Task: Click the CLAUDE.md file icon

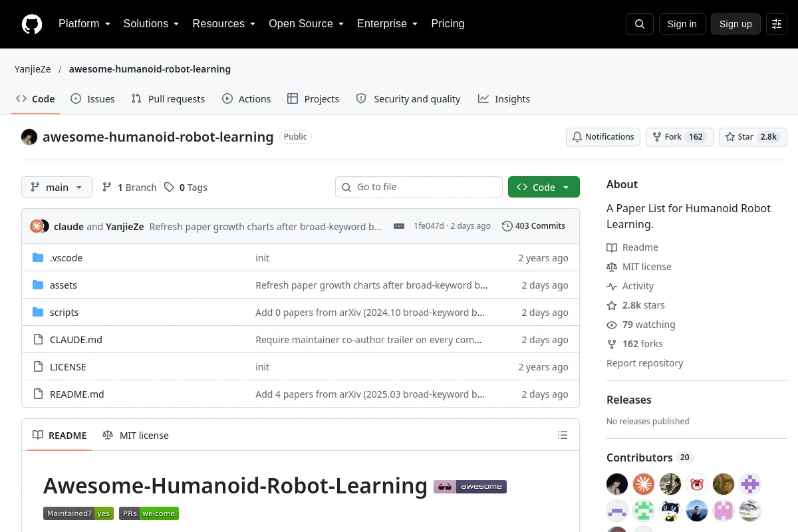Action: click(38, 340)
